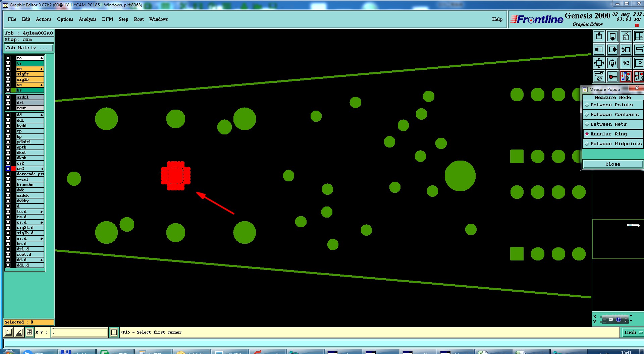The height and width of the screenshot is (354, 644).
Task: Select the 'ydkdrl' layer name
Action: [30, 142]
